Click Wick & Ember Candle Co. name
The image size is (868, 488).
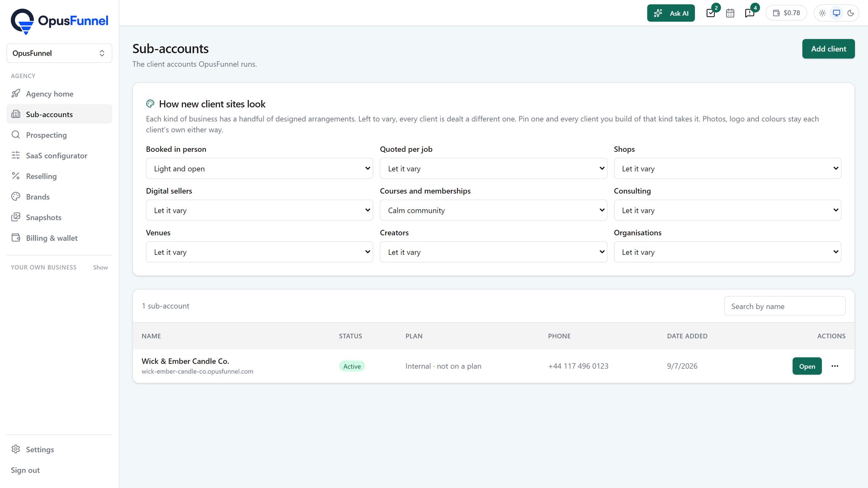185,361
